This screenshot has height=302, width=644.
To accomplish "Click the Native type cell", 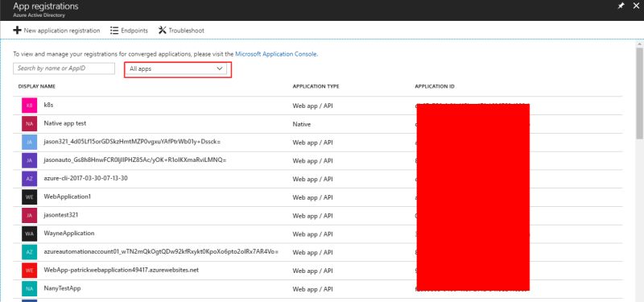I will [x=301, y=124].
